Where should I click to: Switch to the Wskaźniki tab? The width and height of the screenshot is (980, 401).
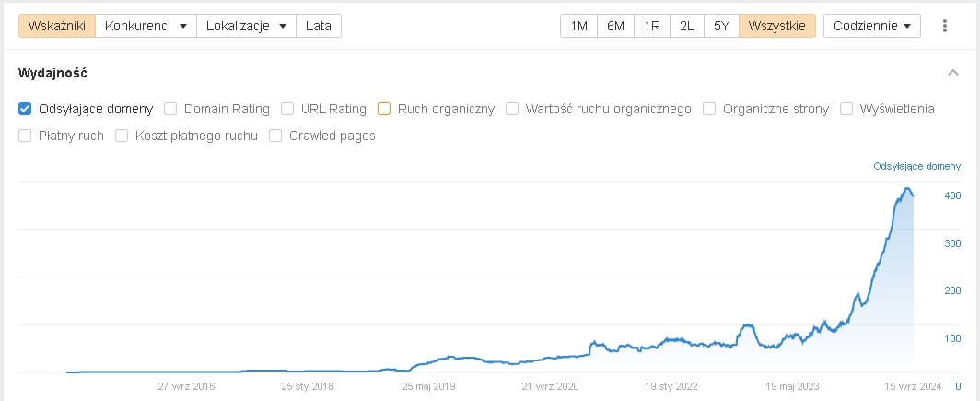coord(57,26)
